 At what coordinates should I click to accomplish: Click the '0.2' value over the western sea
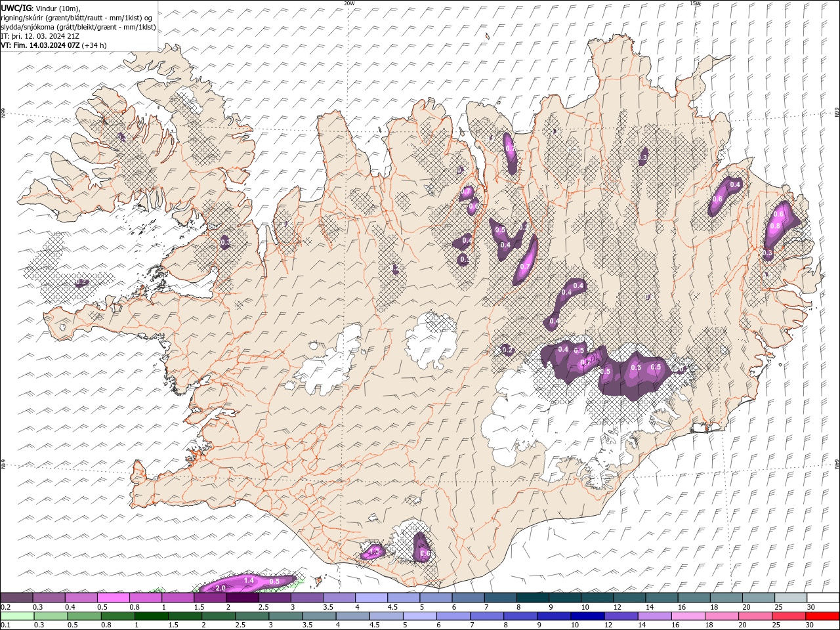coord(81,282)
